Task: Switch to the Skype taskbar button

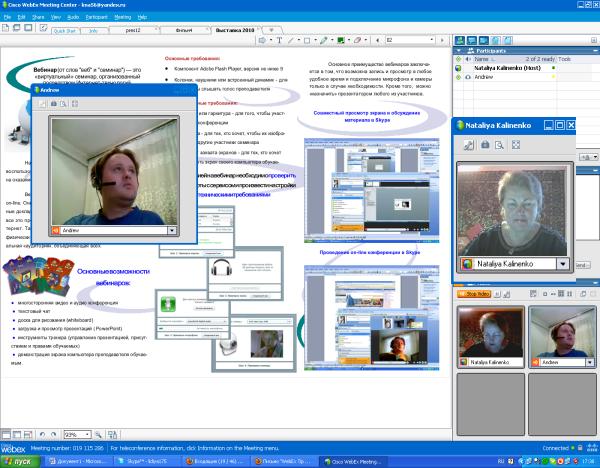Action: (147, 461)
